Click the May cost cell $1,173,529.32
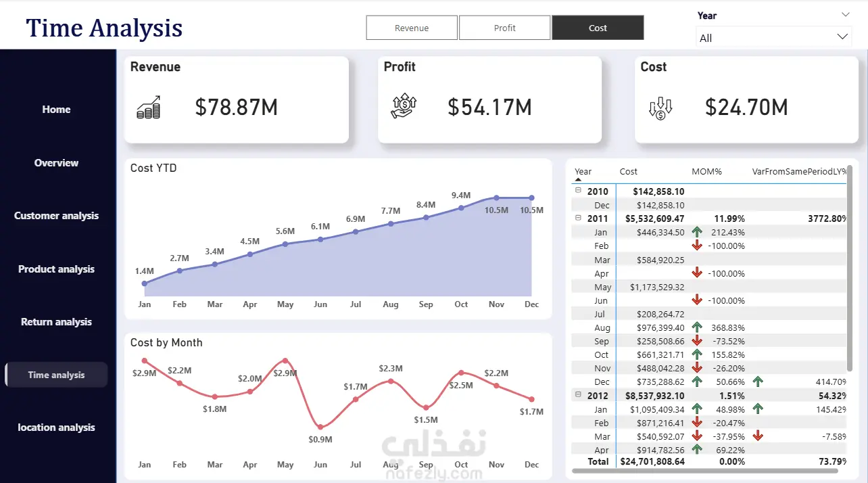Screen dimensions: 868x483 pos(657,287)
